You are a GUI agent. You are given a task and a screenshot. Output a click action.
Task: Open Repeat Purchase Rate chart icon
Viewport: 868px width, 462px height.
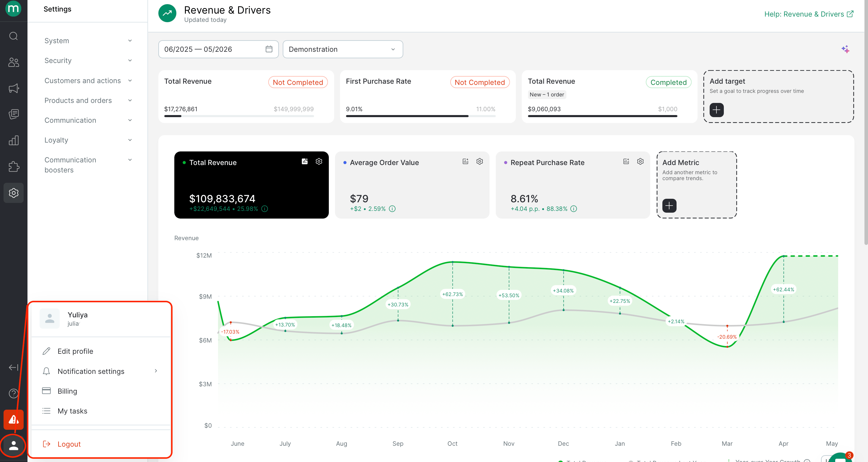(x=626, y=161)
